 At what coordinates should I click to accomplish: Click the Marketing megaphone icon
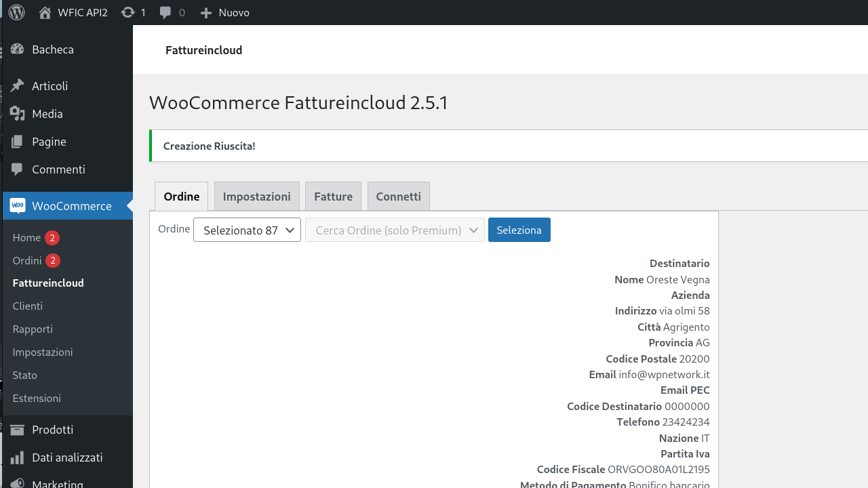point(18,483)
